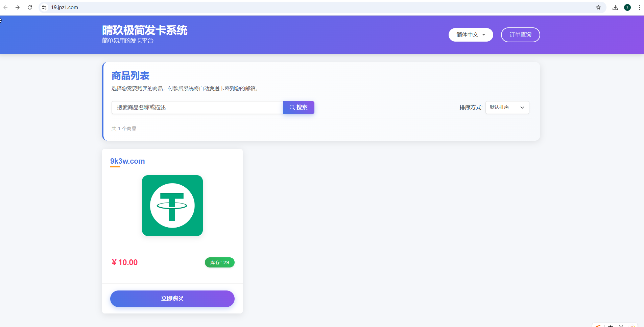644x327 pixels.
Task: Click the 共 1 个商品 count text
Action: pyautogui.click(x=124, y=129)
